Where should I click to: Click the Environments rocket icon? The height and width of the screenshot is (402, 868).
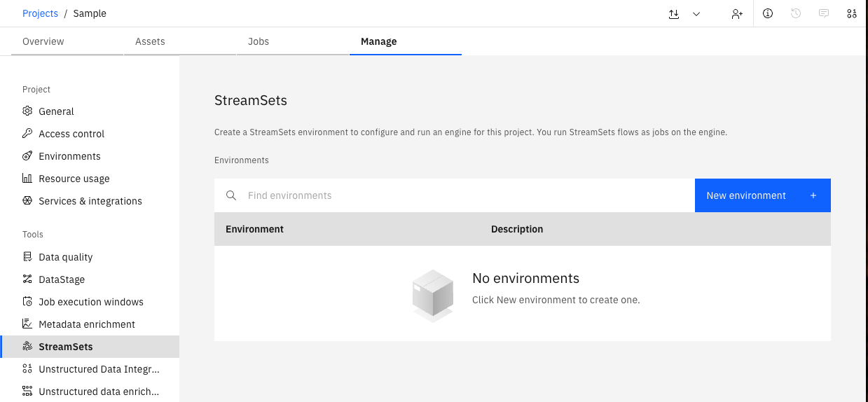coord(27,156)
